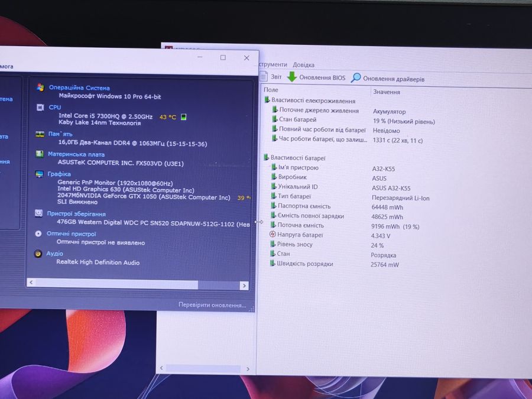Open the Пам'ять section link
The image size is (532, 399).
click(60, 134)
